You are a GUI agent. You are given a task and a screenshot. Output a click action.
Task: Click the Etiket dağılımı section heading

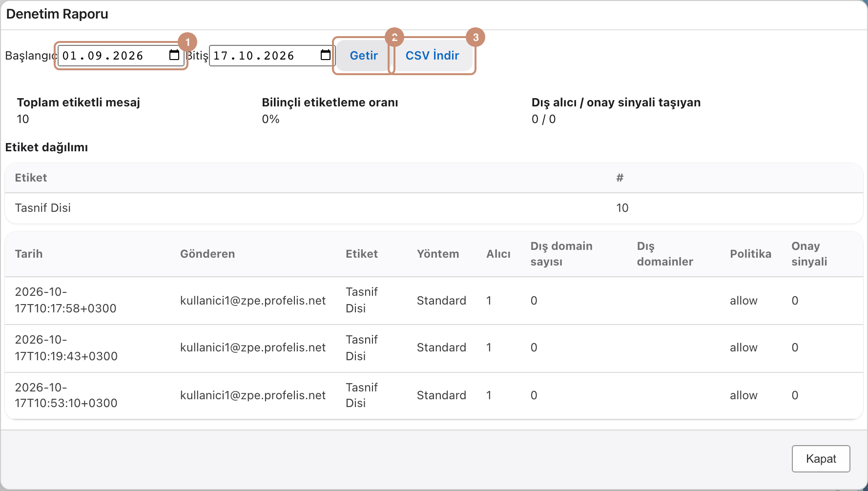pyautogui.click(x=47, y=147)
